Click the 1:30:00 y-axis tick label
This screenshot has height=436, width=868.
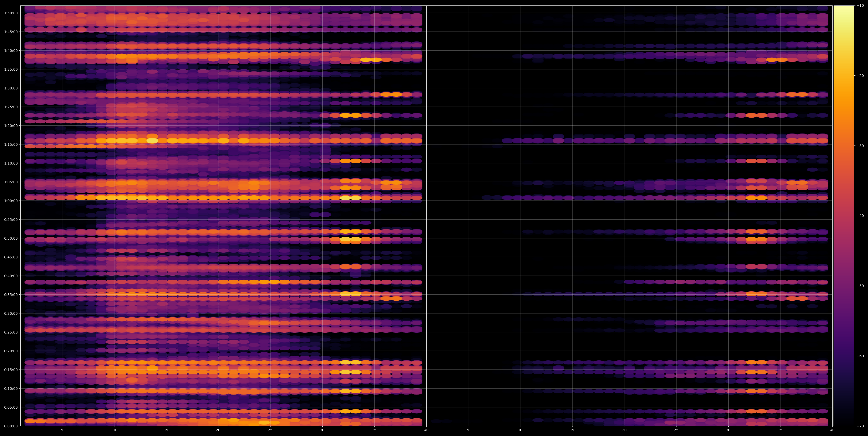(10, 88)
